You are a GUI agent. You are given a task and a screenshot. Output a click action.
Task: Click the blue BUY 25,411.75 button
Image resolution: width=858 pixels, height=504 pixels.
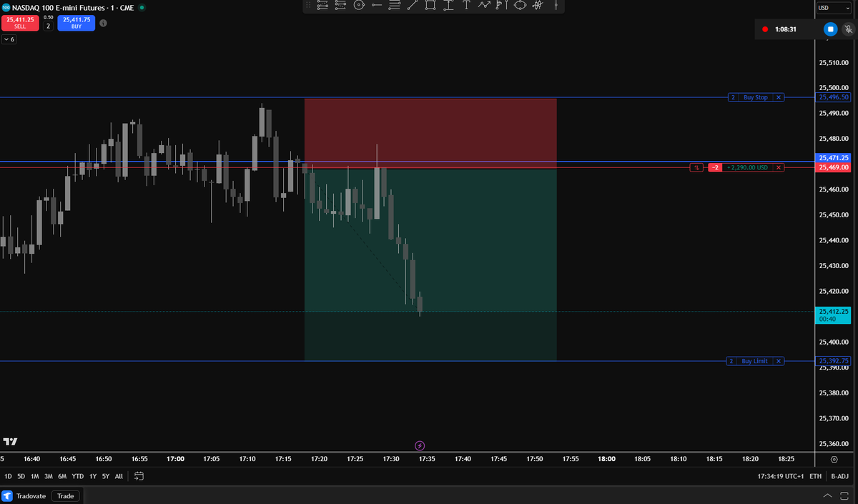tap(77, 23)
